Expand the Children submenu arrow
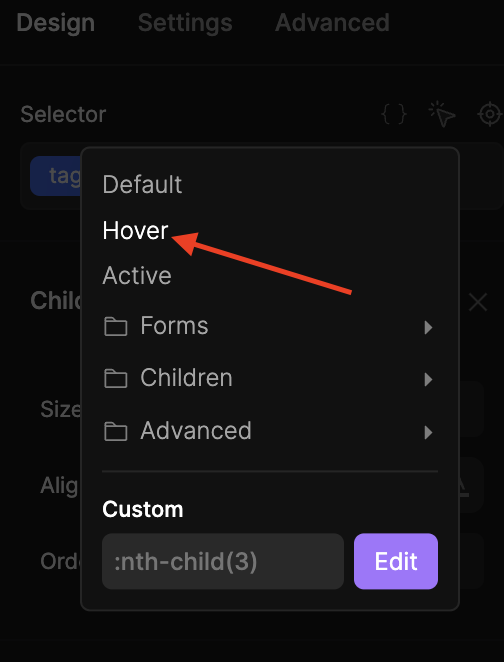This screenshot has height=662, width=504. tap(428, 379)
